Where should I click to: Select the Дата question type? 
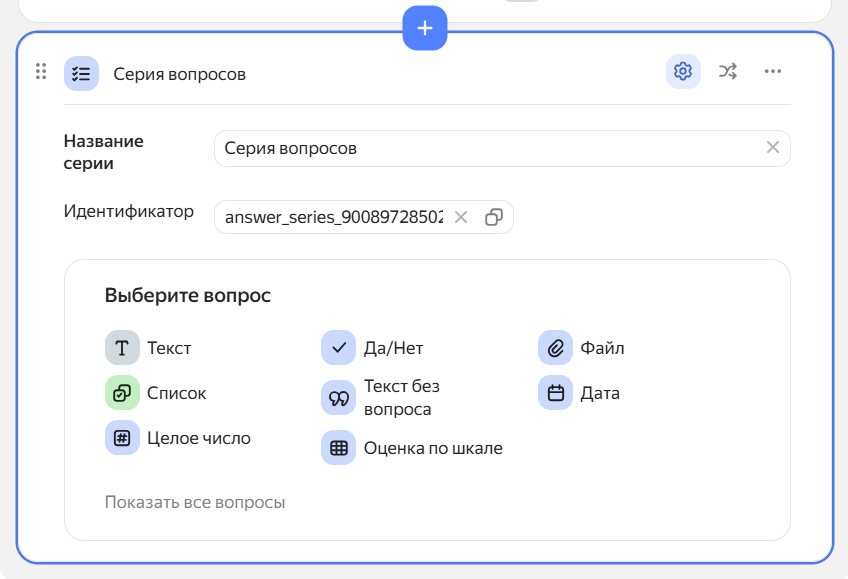[581, 393]
